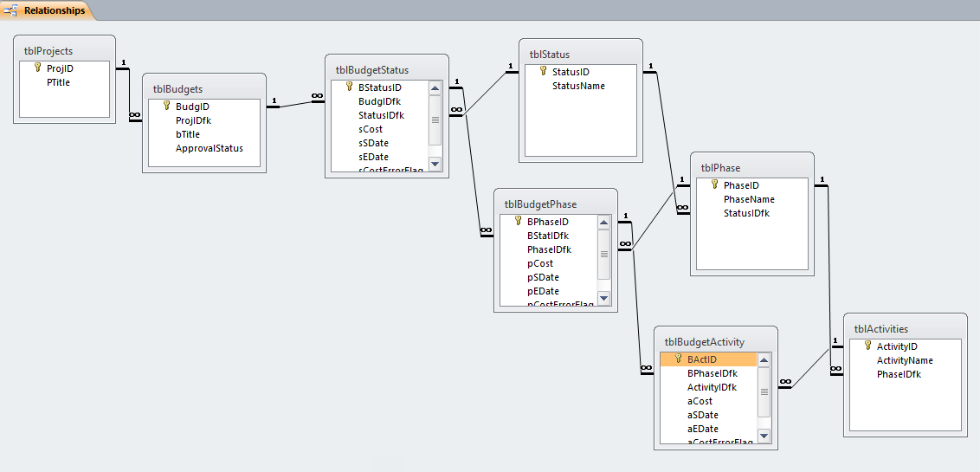Select the sEDate field
This screenshot has width=980, height=472.
pos(373,156)
